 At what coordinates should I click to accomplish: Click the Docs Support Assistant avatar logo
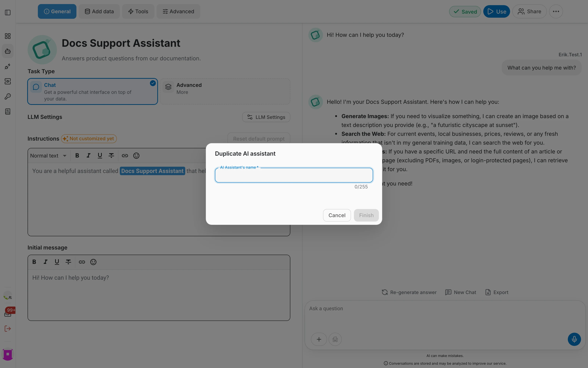42,50
